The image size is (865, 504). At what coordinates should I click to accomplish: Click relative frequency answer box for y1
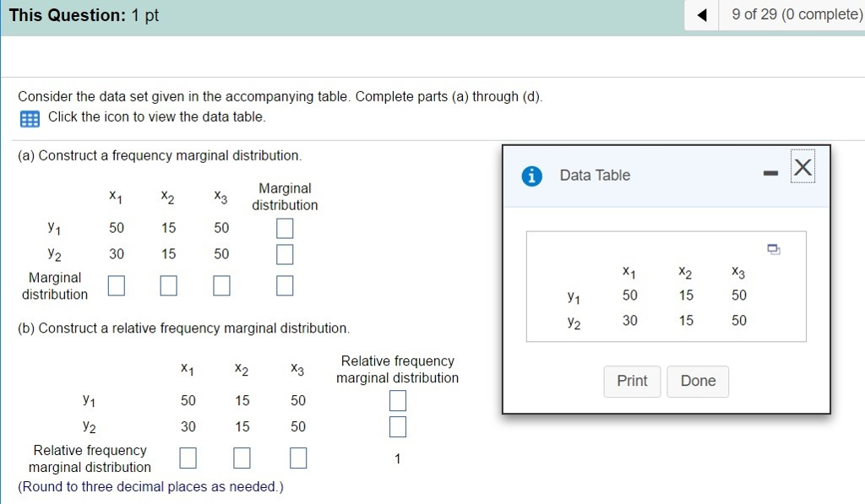397,400
